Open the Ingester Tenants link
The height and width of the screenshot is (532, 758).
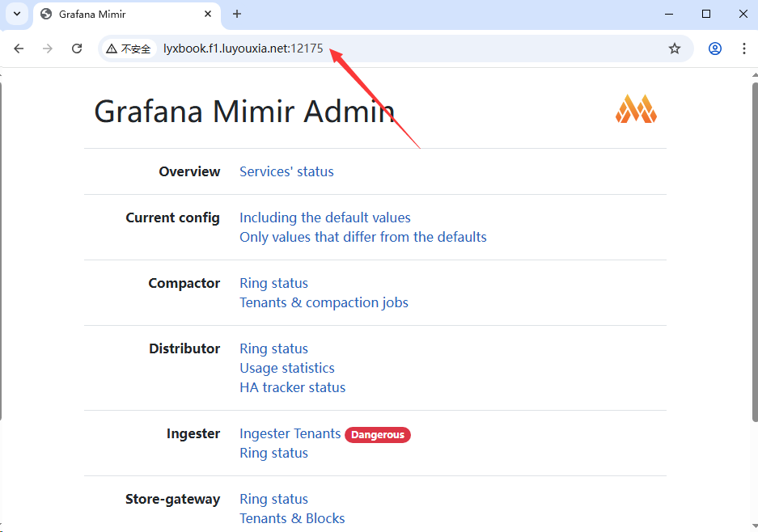pyautogui.click(x=290, y=433)
